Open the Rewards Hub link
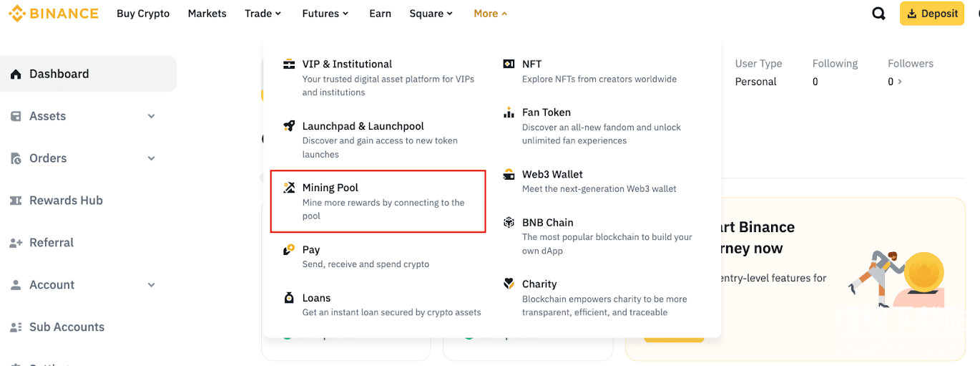980x366 pixels. (66, 201)
